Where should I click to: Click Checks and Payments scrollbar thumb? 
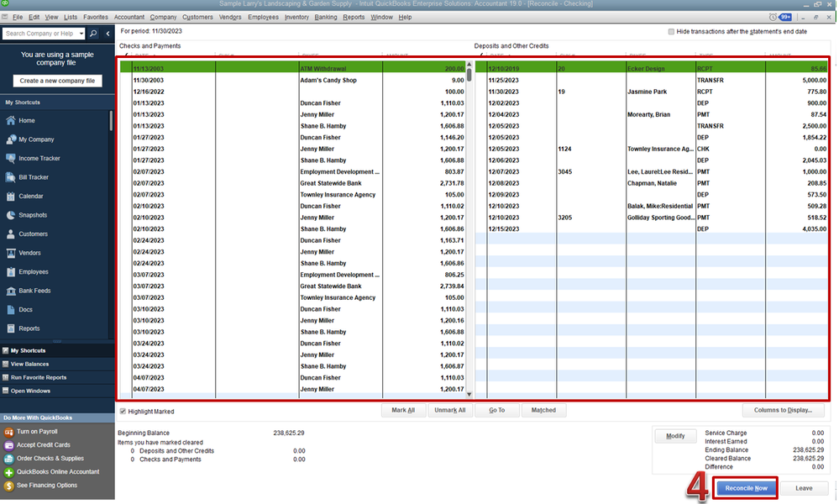point(469,75)
